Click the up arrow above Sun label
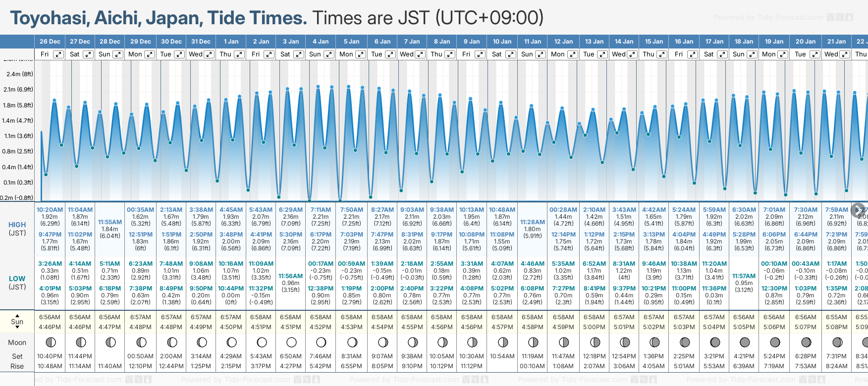Image resolution: width=868 pixels, height=386 pixels. click(x=17, y=315)
